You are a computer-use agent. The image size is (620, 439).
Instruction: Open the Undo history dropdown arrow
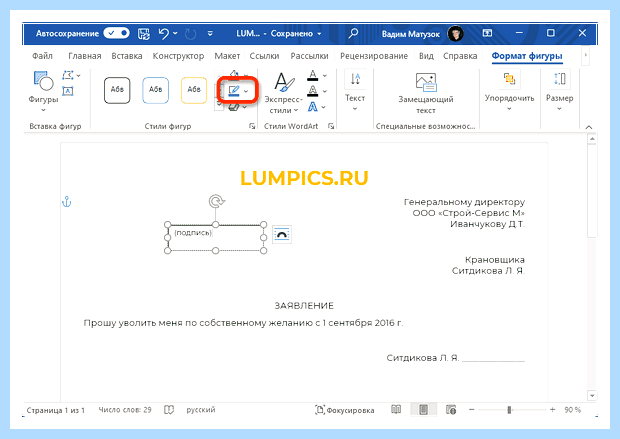(x=175, y=34)
